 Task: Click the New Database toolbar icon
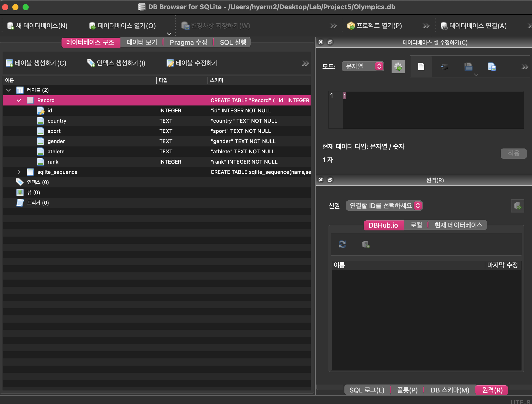point(11,26)
